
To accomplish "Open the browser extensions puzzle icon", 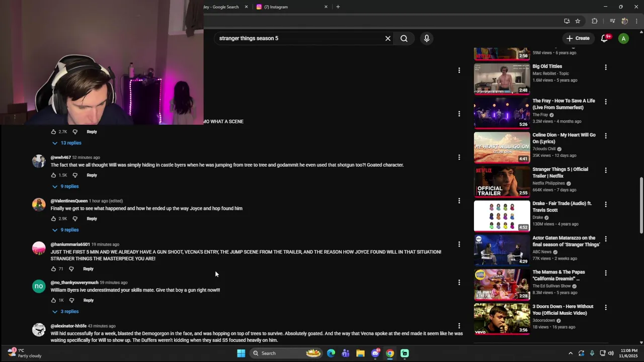I will (x=595, y=21).
